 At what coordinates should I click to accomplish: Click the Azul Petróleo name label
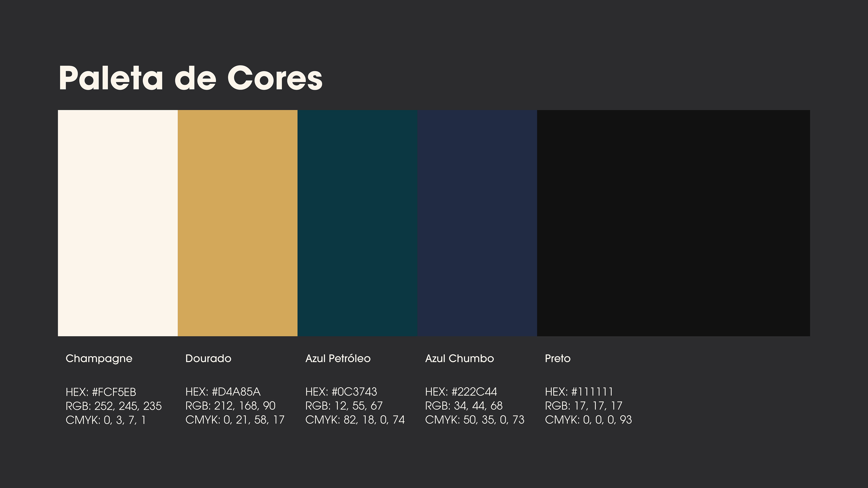[338, 358]
